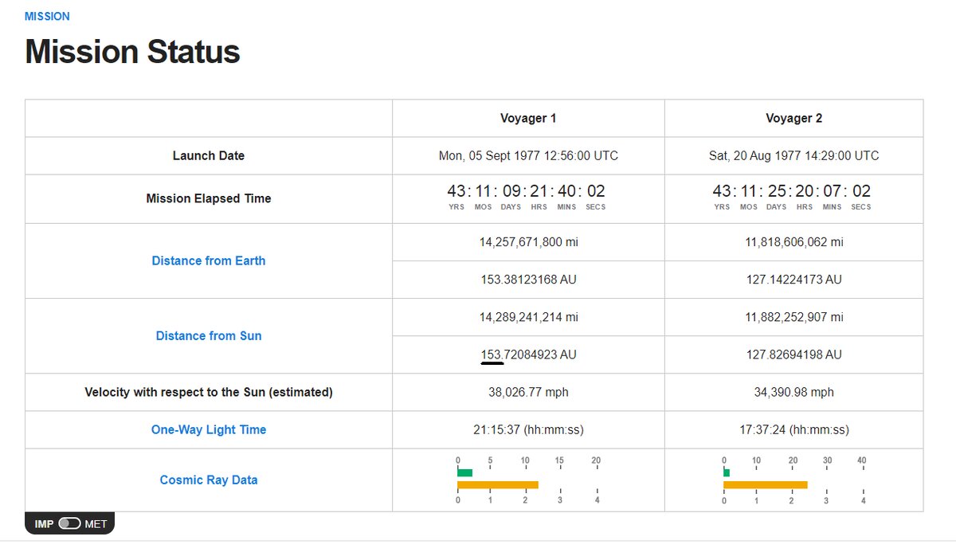Open the One-Way Light Time link
956x560 pixels.
[209, 429]
